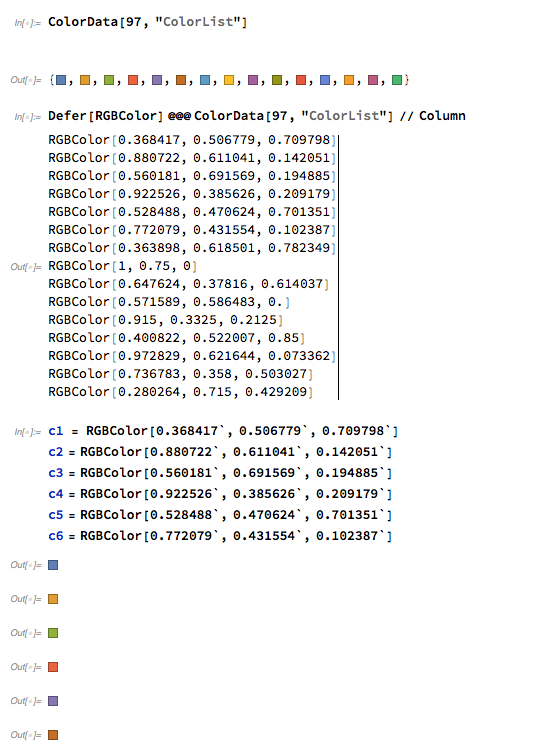Click the In label beside the top ColorData input
The image size is (534, 756).
27,23
